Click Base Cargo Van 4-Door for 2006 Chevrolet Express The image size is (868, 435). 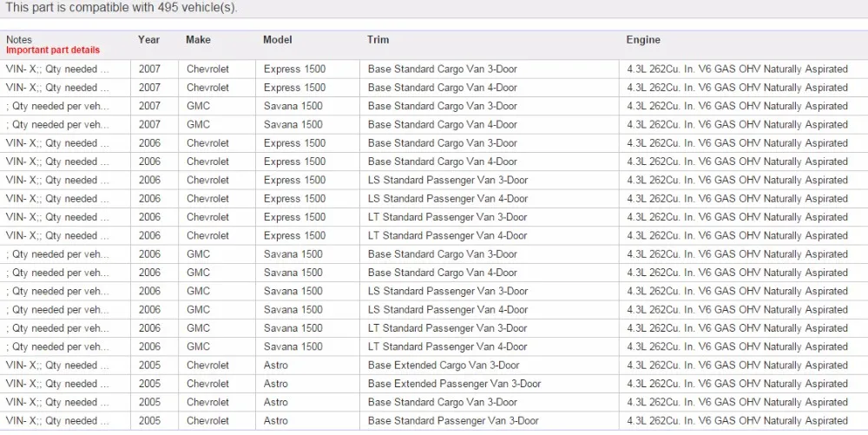(443, 161)
